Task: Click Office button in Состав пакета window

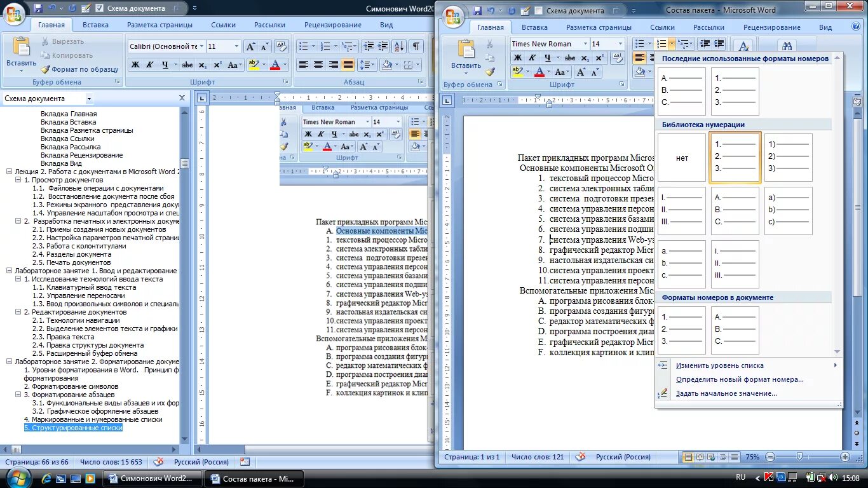Action: [x=454, y=17]
